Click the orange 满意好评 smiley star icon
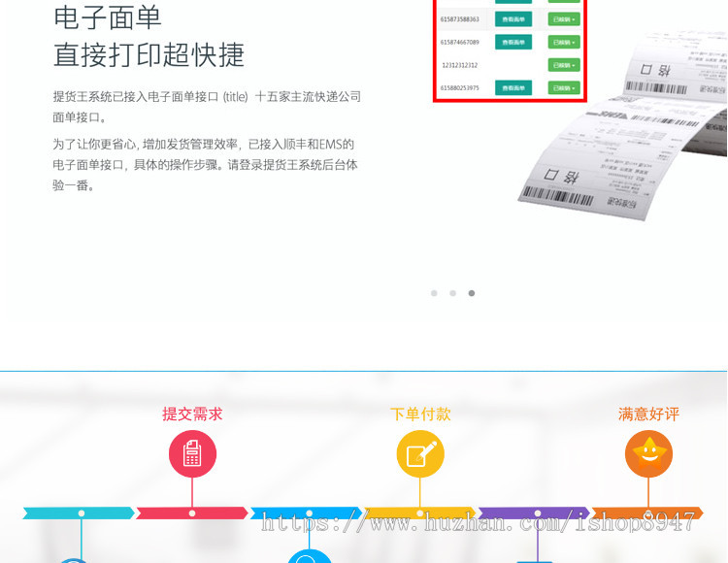Viewport: 728px width, 563px height. coord(648,453)
